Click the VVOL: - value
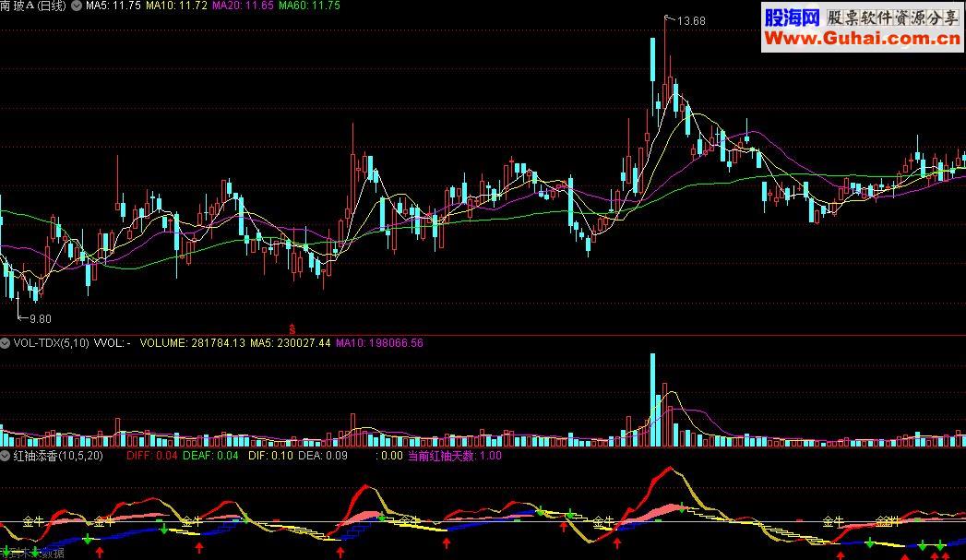The image size is (966, 560). click(113, 343)
